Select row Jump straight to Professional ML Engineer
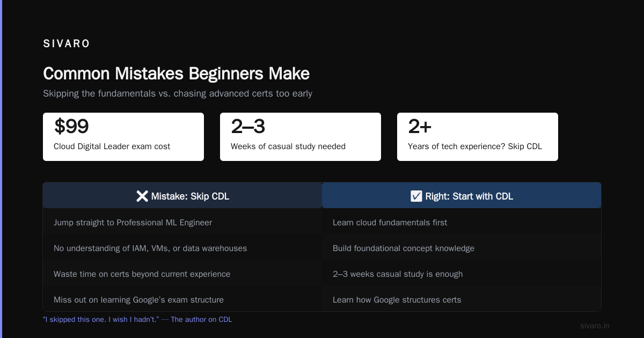 [182, 222]
